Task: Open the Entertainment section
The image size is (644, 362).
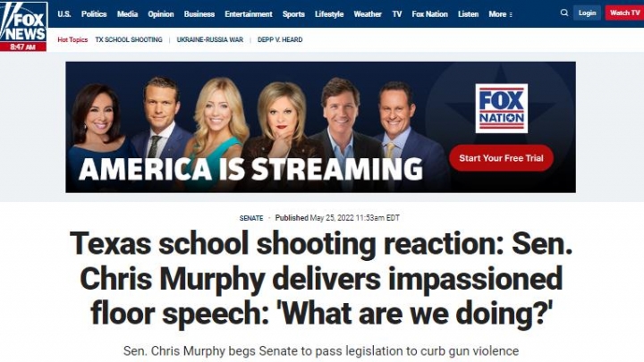Action: pos(249,14)
